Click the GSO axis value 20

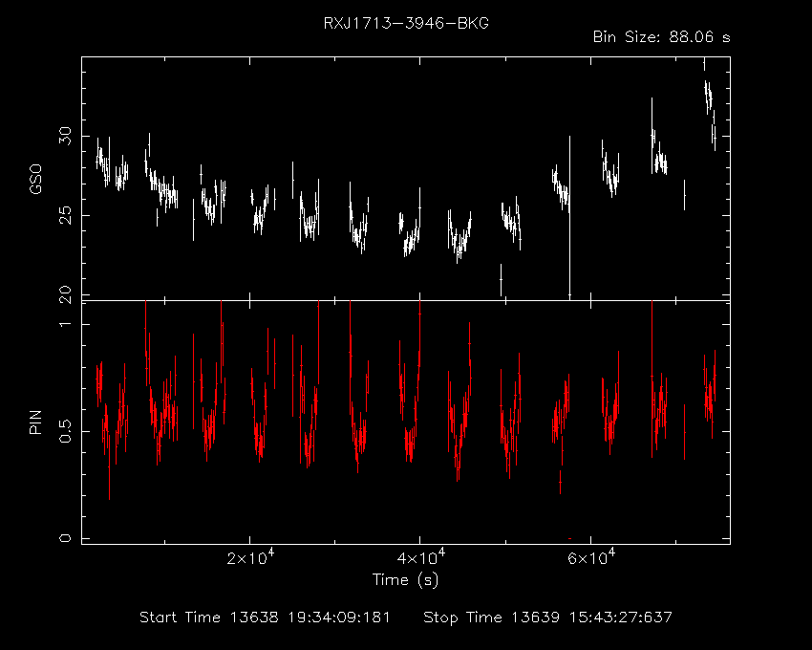(65, 295)
